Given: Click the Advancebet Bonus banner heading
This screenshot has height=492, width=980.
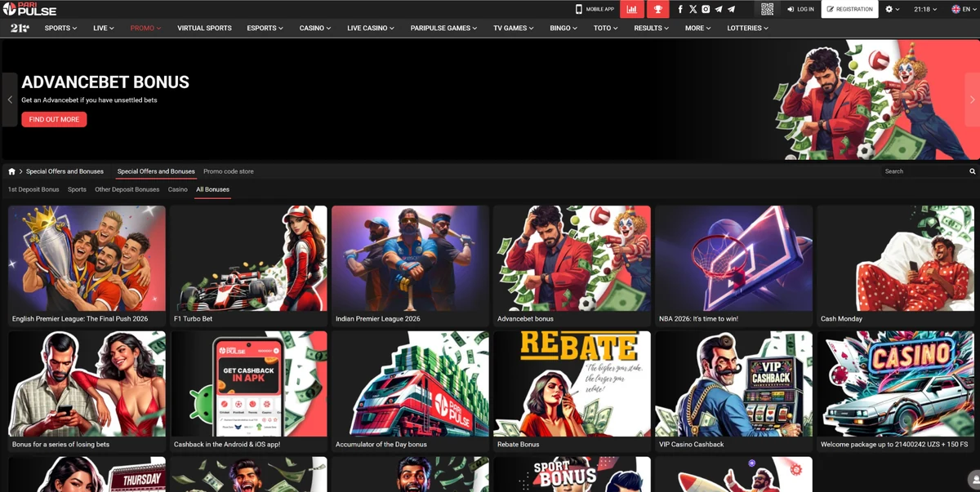Looking at the screenshot, I should (105, 82).
